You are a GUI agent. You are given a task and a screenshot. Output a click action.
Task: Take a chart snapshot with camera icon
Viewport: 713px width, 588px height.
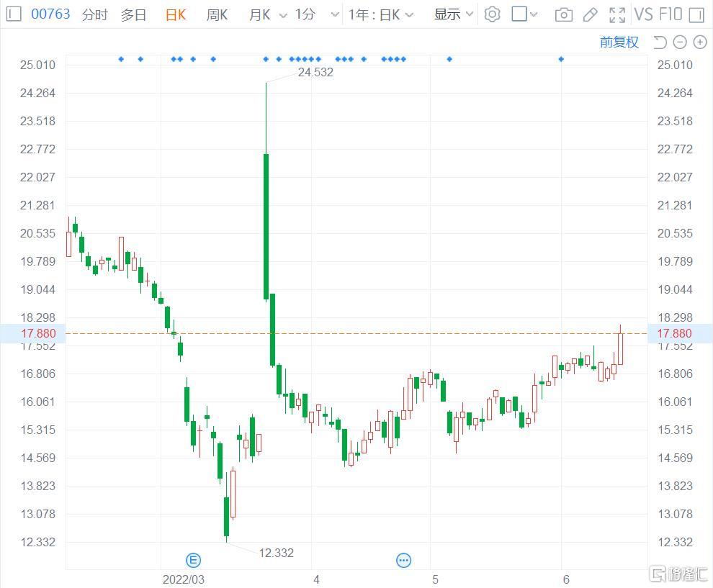(x=564, y=14)
